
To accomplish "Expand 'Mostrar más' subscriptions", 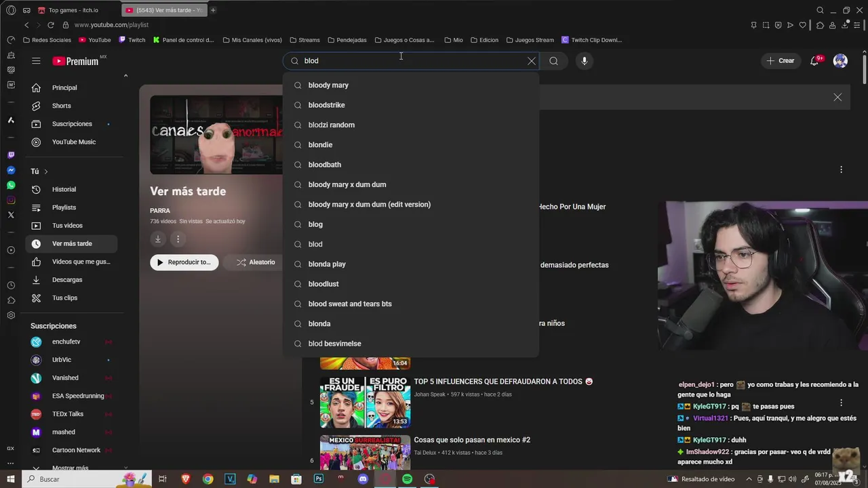I will (x=71, y=468).
